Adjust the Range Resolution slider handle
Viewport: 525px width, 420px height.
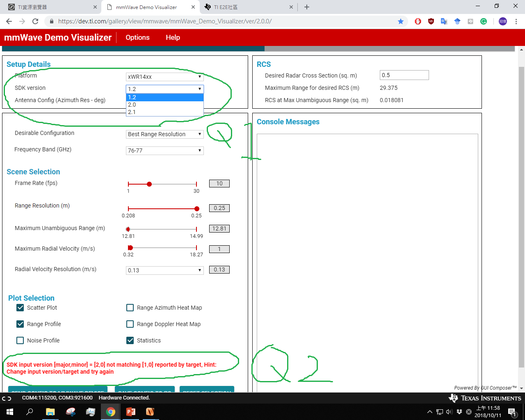[197, 209]
